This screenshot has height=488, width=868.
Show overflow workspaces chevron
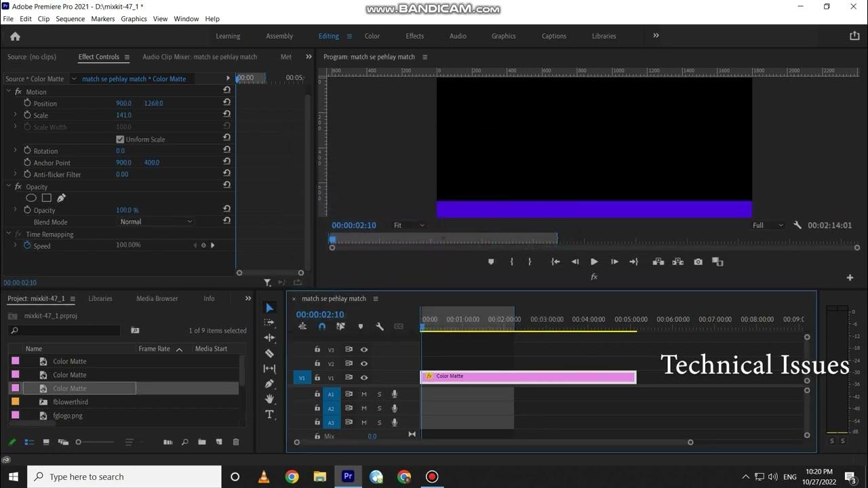[656, 36]
